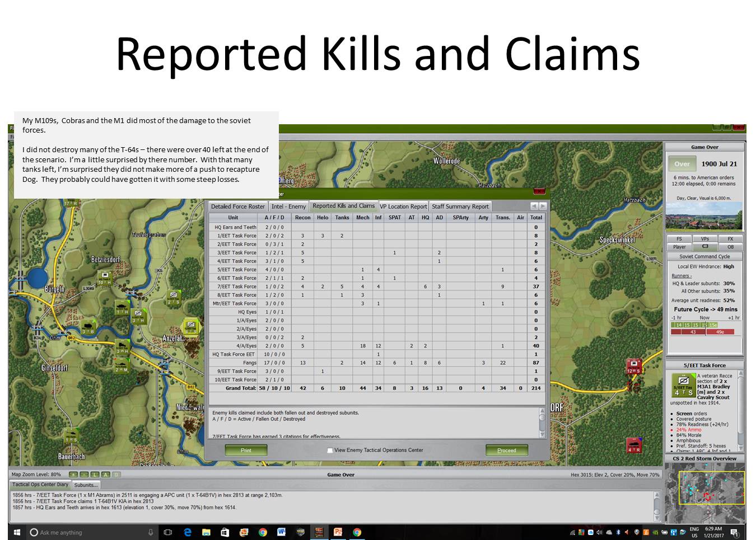Open Microsoft Word from the taskbar
The width and height of the screenshot is (756, 540).
pos(281,532)
